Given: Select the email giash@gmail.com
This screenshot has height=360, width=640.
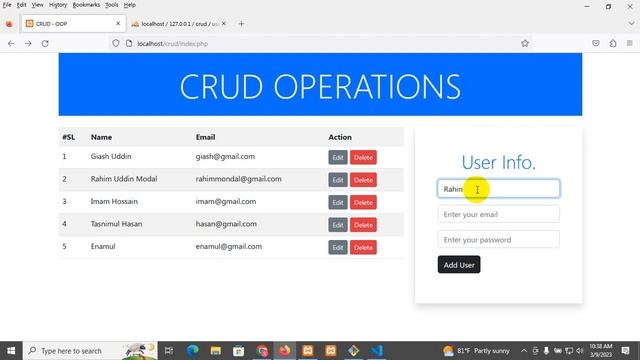Looking at the screenshot, I should click(x=225, y=156).
